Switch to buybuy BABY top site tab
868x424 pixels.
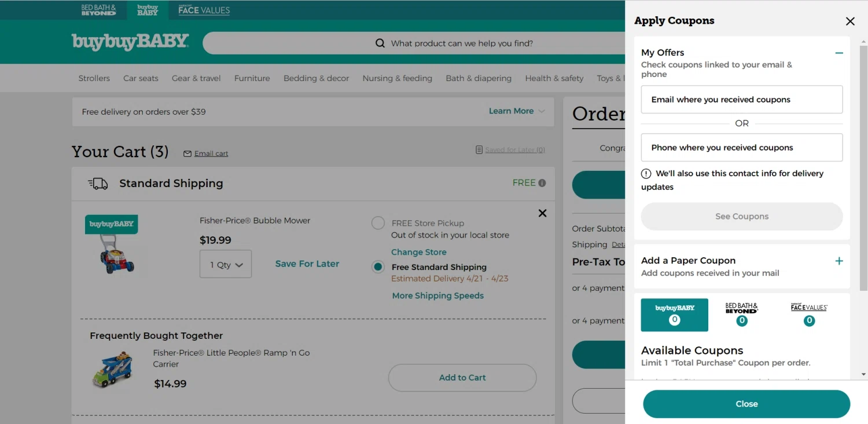click(148, 10)
